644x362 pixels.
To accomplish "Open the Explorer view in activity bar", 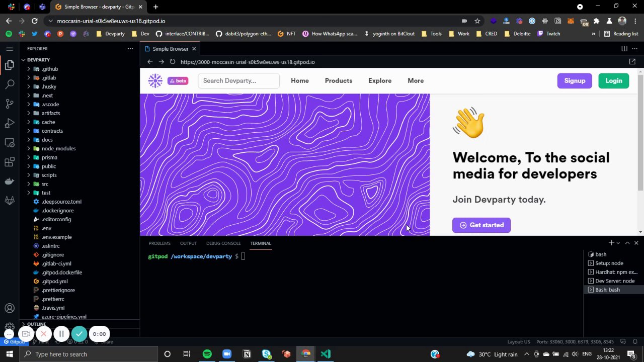I will 10,65.
